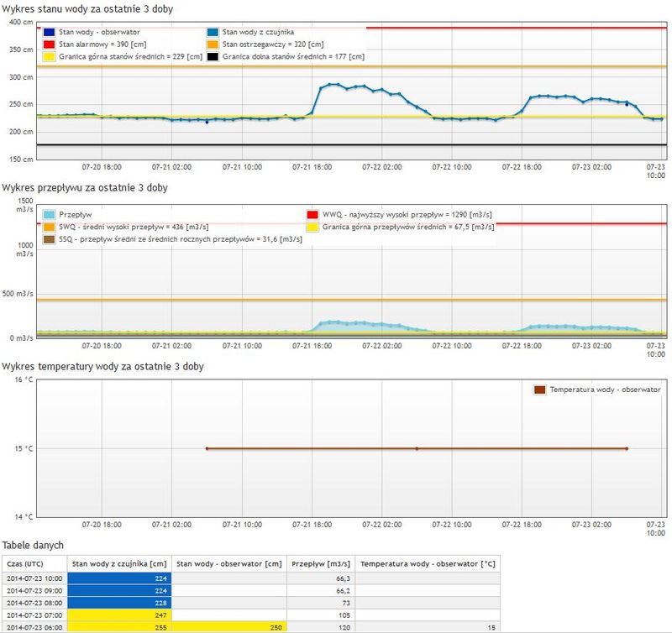Click the yellow observer cell showing 250

[x=230, y=626]
